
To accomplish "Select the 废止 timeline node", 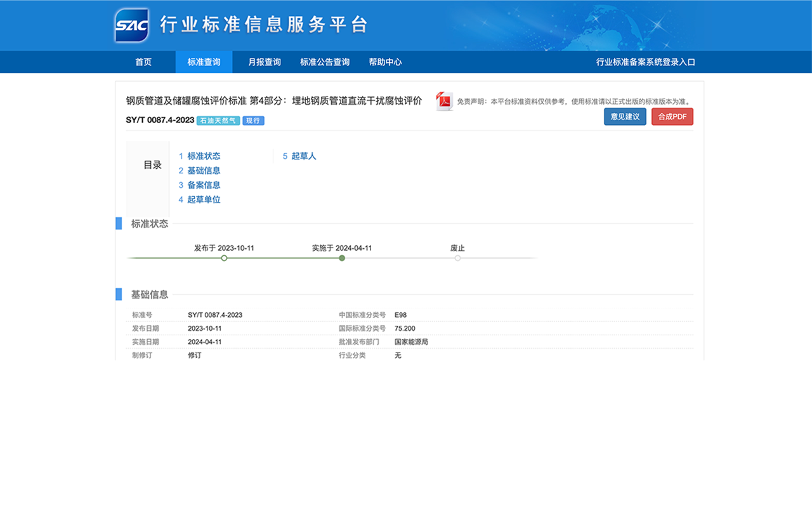I will click(458, 258).
